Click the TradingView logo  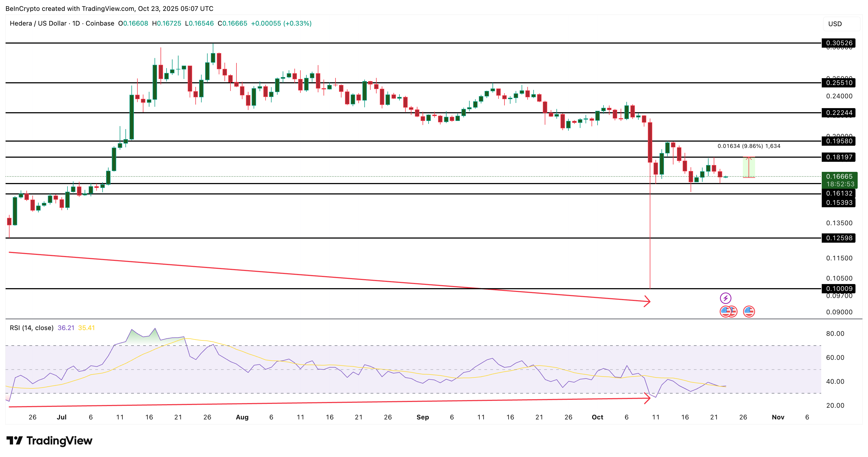[x=51, y=440]
